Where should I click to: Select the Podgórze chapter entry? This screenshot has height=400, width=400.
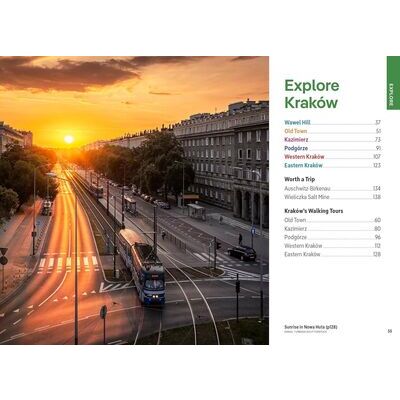pos(332,148)
